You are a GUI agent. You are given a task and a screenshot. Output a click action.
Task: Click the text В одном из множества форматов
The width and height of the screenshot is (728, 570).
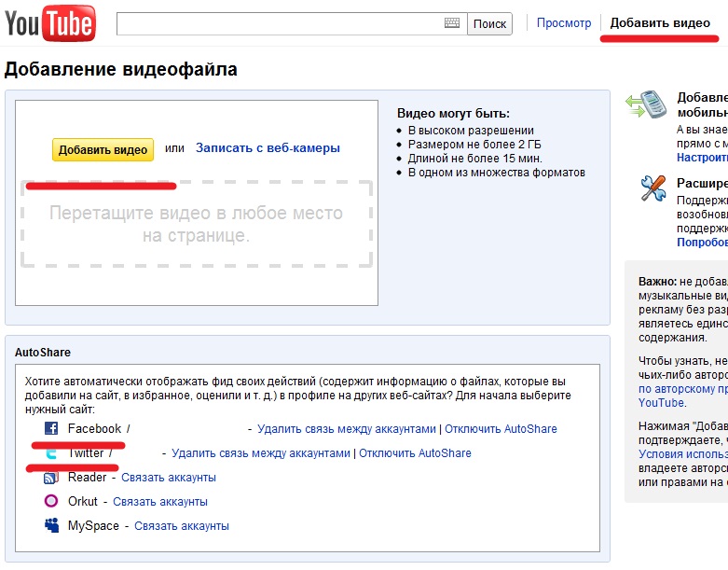click(x=496, y=173)
